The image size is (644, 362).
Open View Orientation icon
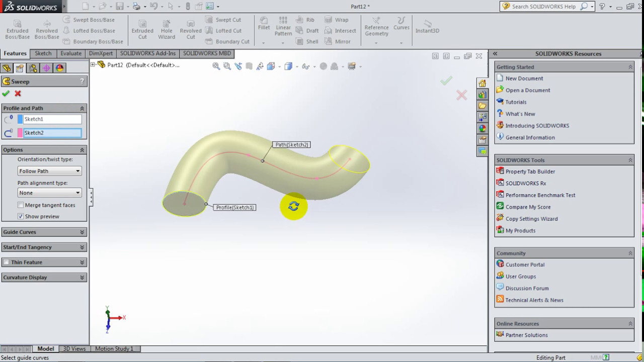click(x=271, y=66)
